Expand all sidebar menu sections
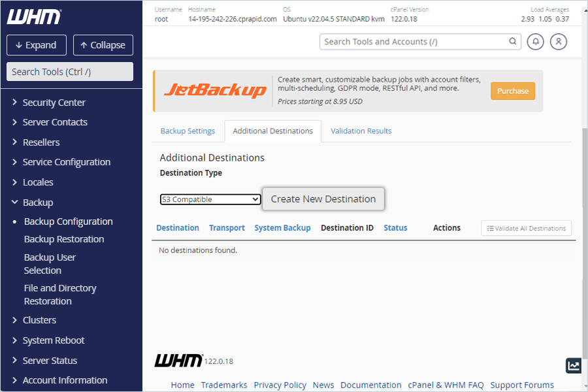588x392 pixels. pos(37,45)
